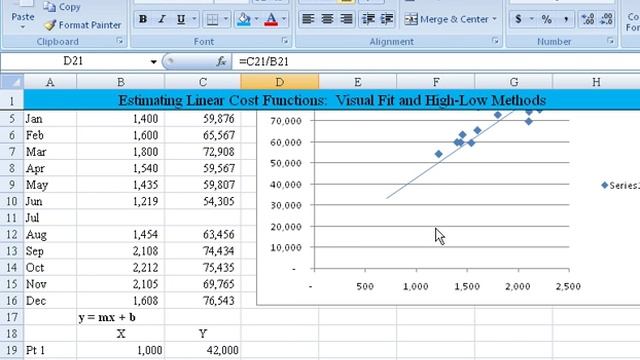640x360 pixels.
Task: Select row 11 header
Action: click(12, 218)
